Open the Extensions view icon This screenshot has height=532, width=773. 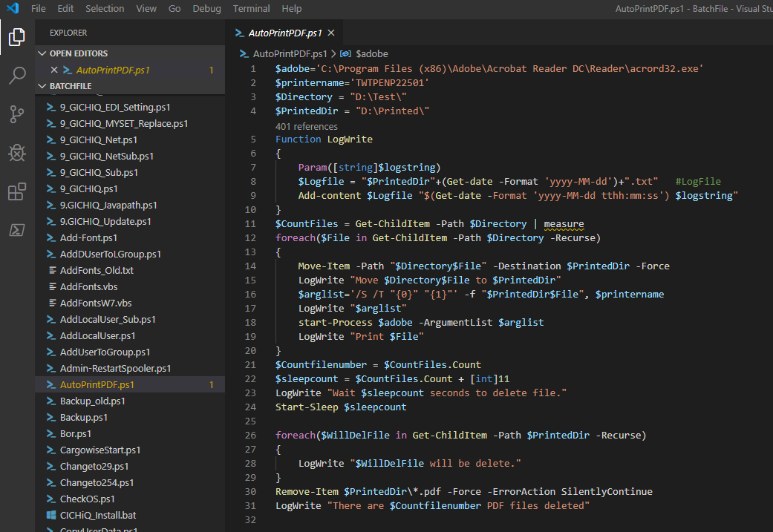17,191
